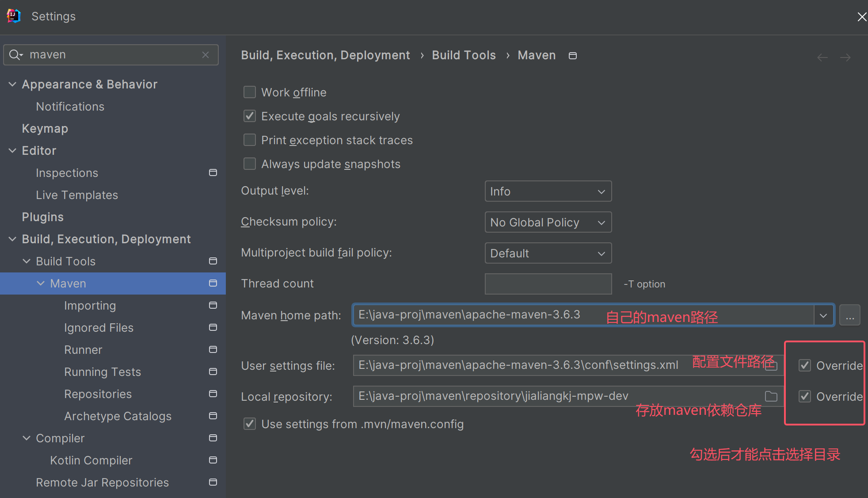Go forward using the right arrow icon
868x498 pixels.
845,57
